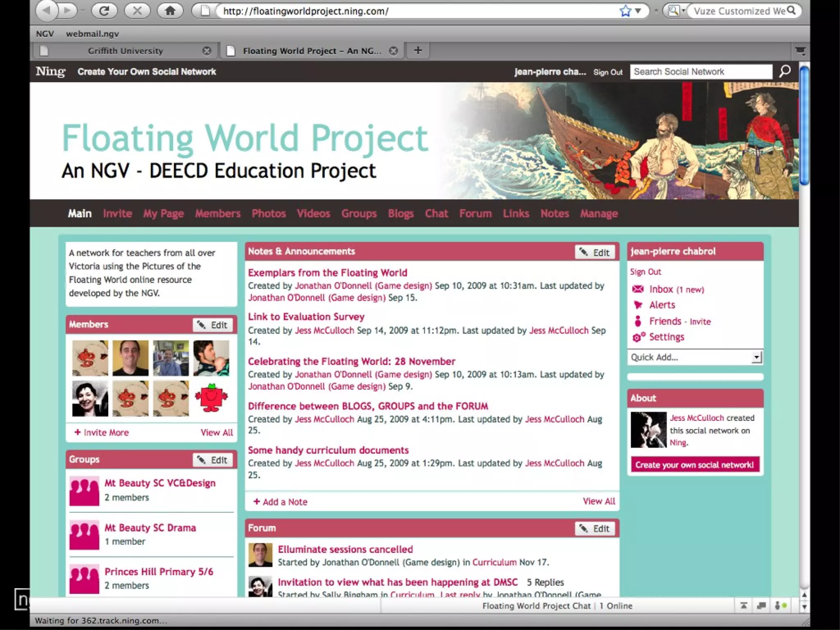Click Edit in Notes & Announcements header
Viewport: 840px width, 630px height.
(595, 253)
